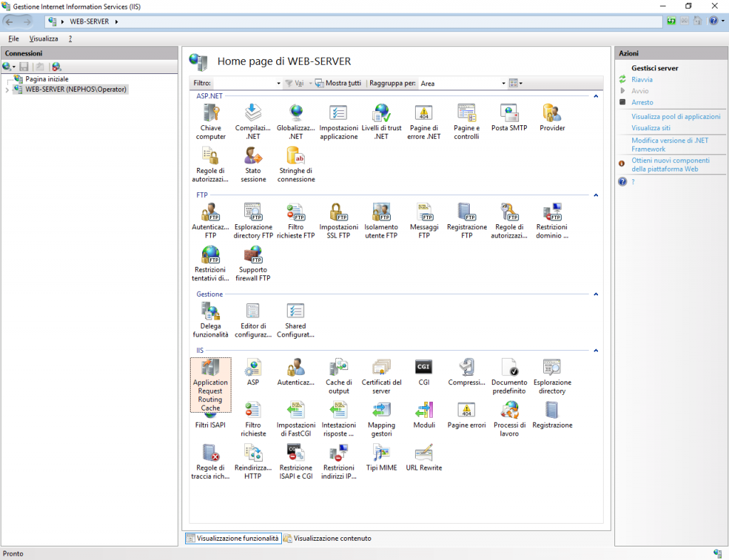Viewport: 729px width, 560px height.
Task: Open Mapping gestori feature
Action: 382,418
